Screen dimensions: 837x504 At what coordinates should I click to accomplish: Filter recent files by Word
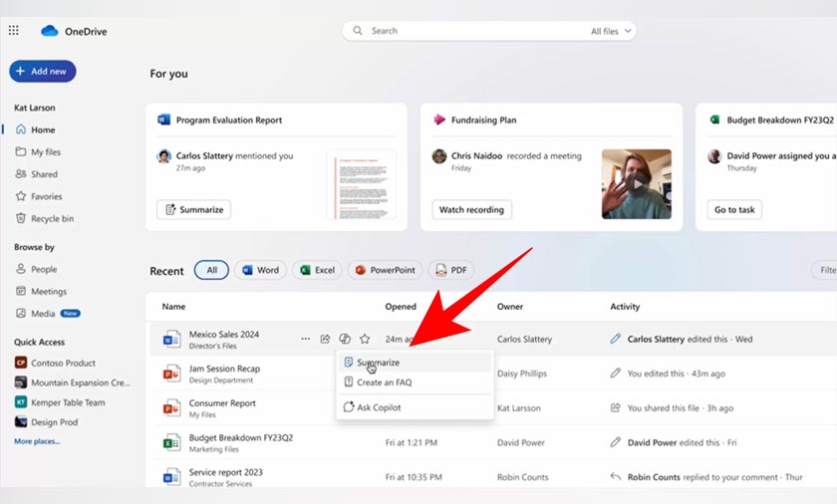pos(259,270)
